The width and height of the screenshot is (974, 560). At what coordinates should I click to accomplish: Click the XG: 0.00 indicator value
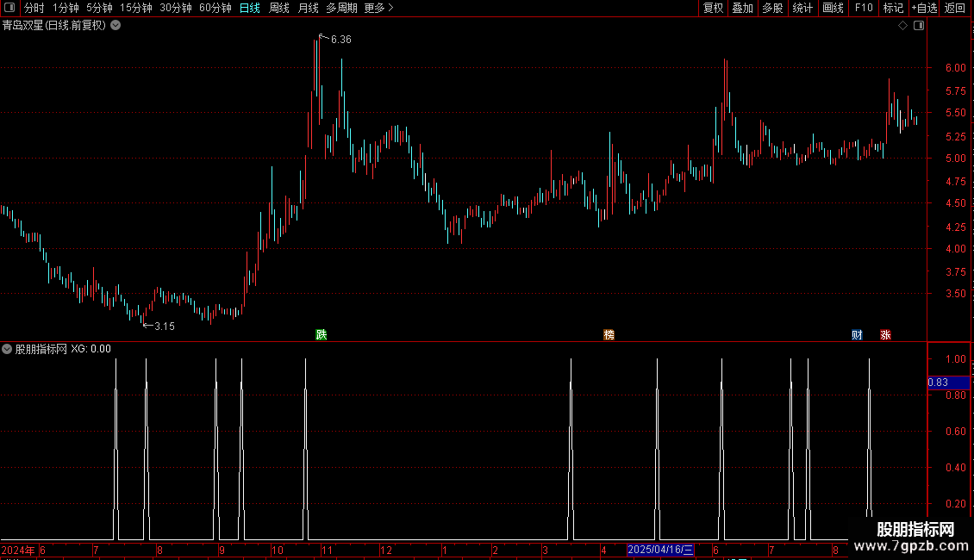point(91,349)
